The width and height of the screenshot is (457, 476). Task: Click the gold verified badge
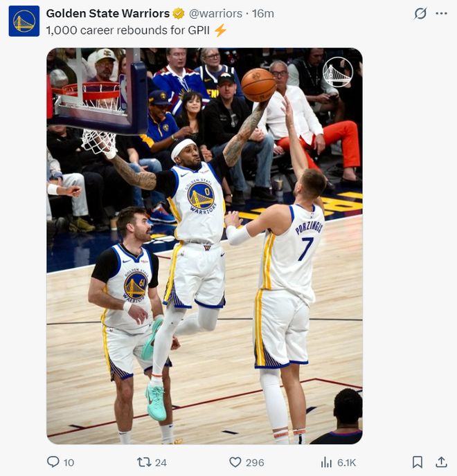(x=179, y=13)
